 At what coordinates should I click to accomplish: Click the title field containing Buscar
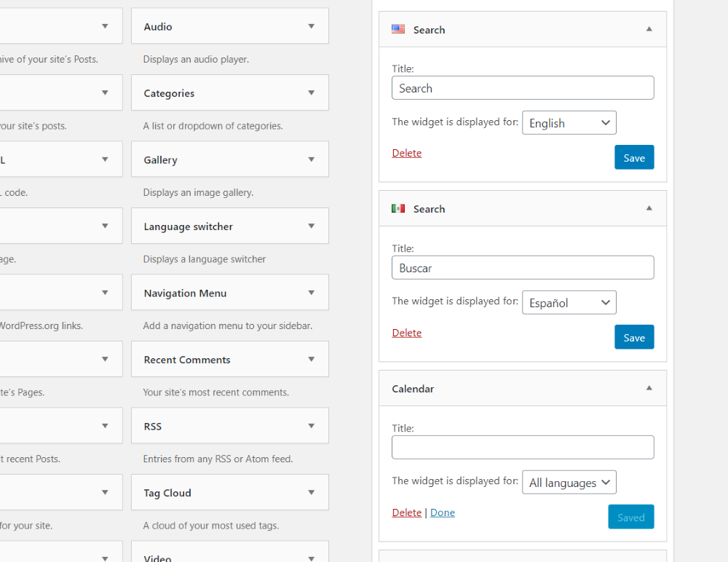pos(522,268)
